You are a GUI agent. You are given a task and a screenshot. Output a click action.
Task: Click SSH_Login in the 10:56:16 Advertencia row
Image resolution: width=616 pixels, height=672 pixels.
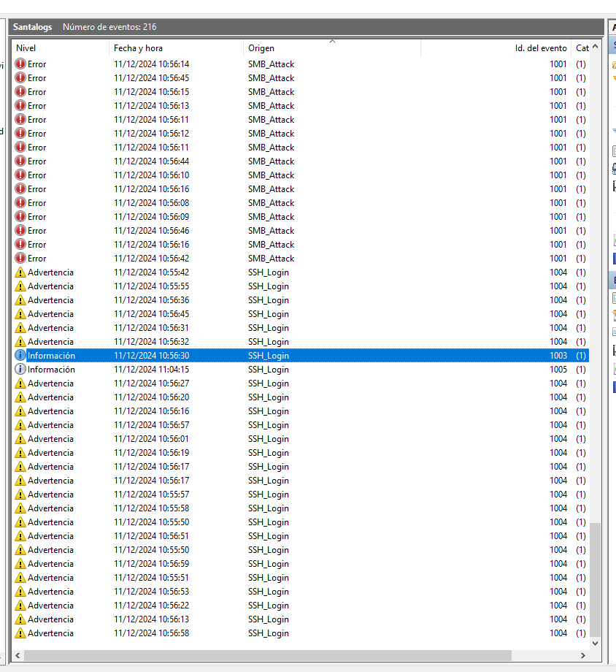coord(268,411)
